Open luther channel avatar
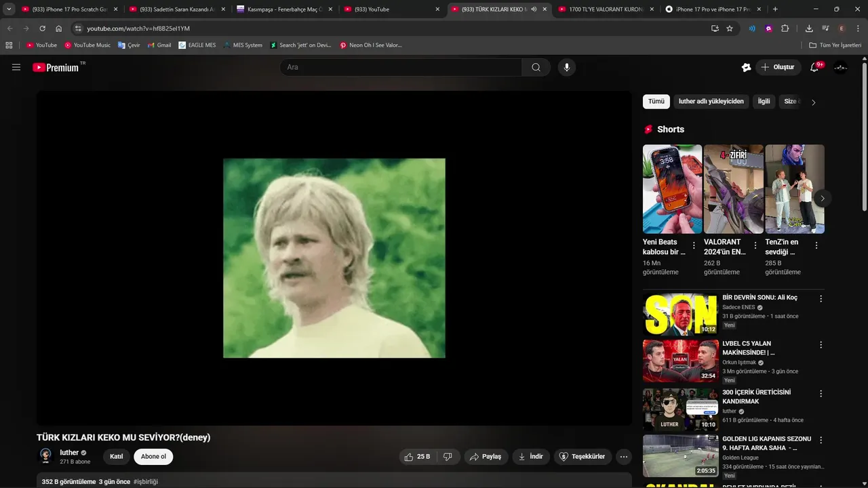868x488 pixels. pos(45,456)
